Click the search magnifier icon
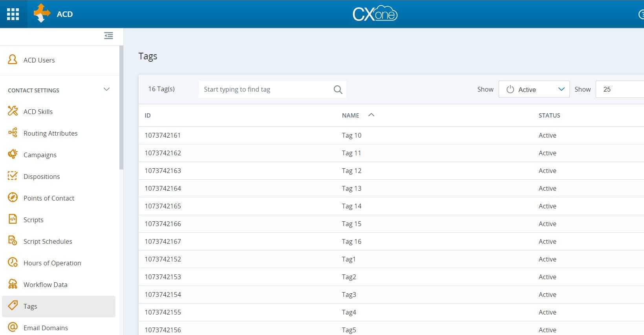This screenshot has height=335, width=644. coord(338,90)
